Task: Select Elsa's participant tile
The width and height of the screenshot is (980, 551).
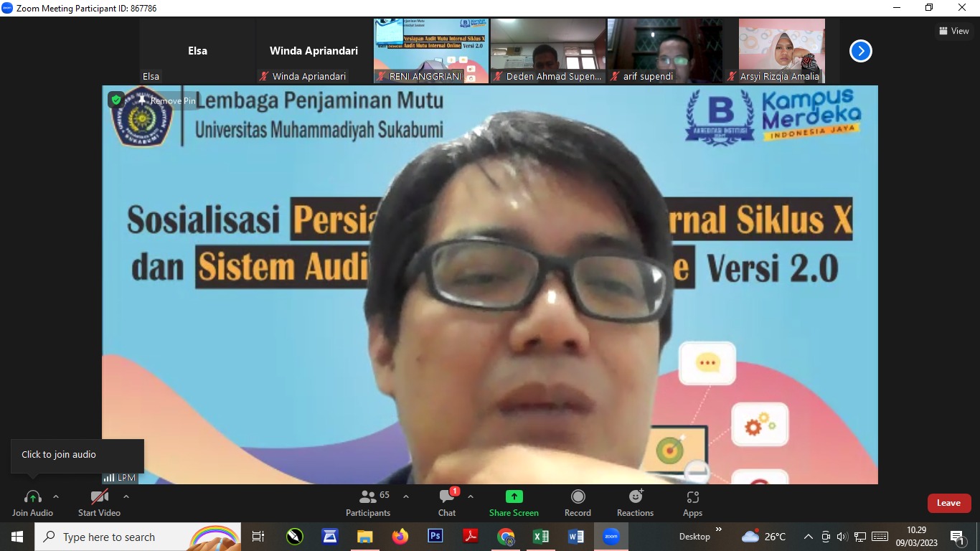Action: (197, 51)
